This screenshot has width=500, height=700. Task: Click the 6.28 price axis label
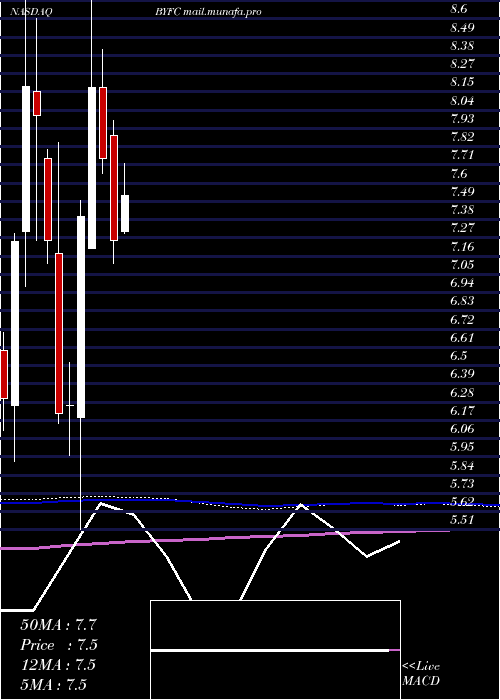pyautogui.click(x=462, y=392)
